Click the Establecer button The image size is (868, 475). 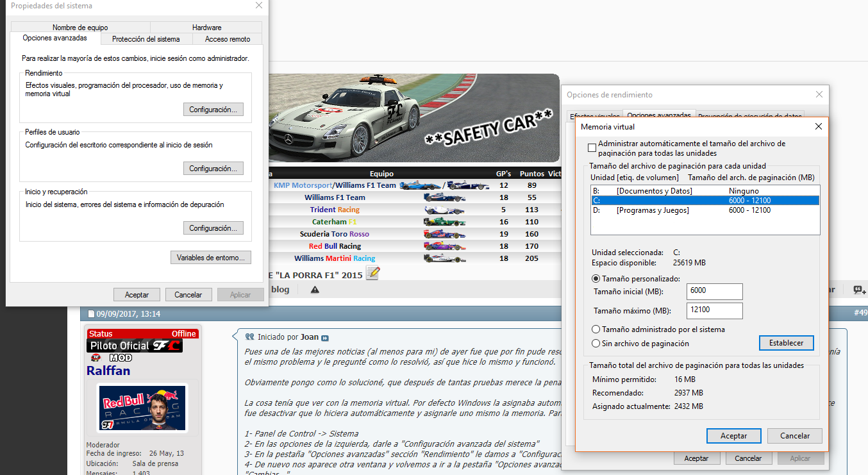(786, 343)
